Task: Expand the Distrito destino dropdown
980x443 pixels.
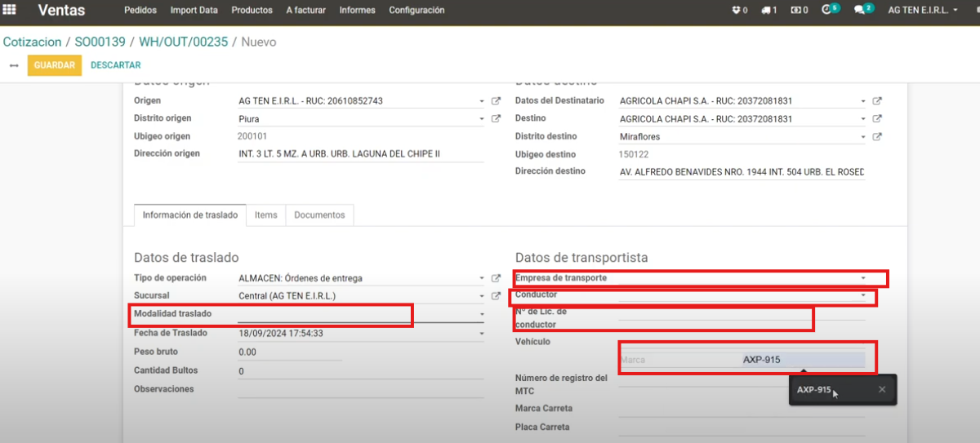Action: coord(863,138)
